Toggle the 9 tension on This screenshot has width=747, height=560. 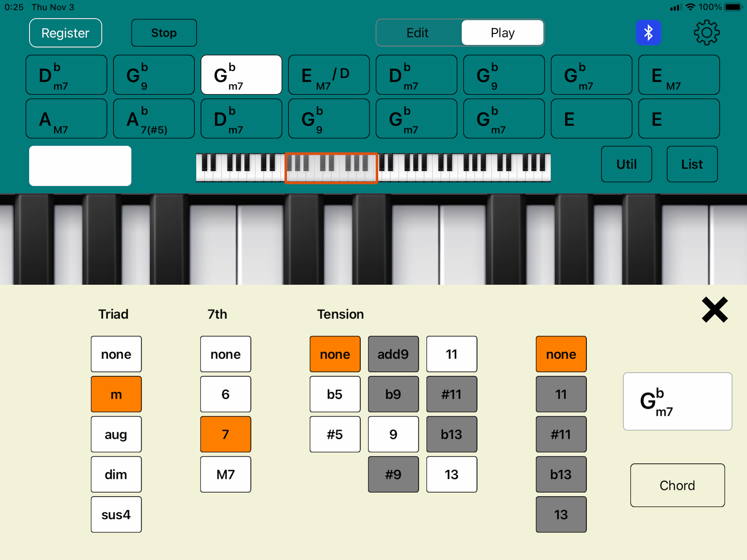coord(393,434)
